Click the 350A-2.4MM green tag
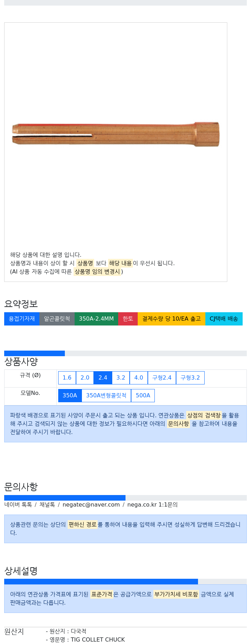This screenshot has width=251, height=644. pyautogui.click(x=96, y=319)
